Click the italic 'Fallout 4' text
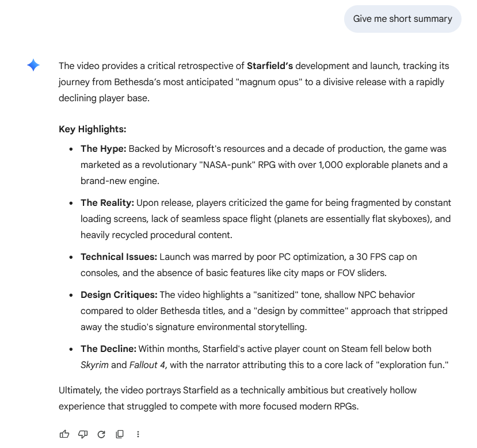Screen dimensions: 477x448 (x=147, y=365)
